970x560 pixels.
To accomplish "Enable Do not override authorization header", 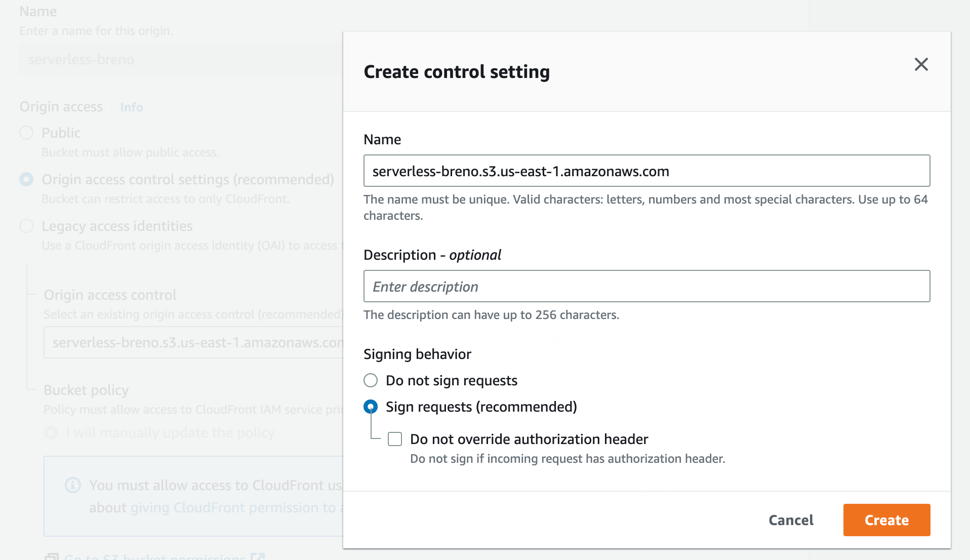I will click(395, 439).
